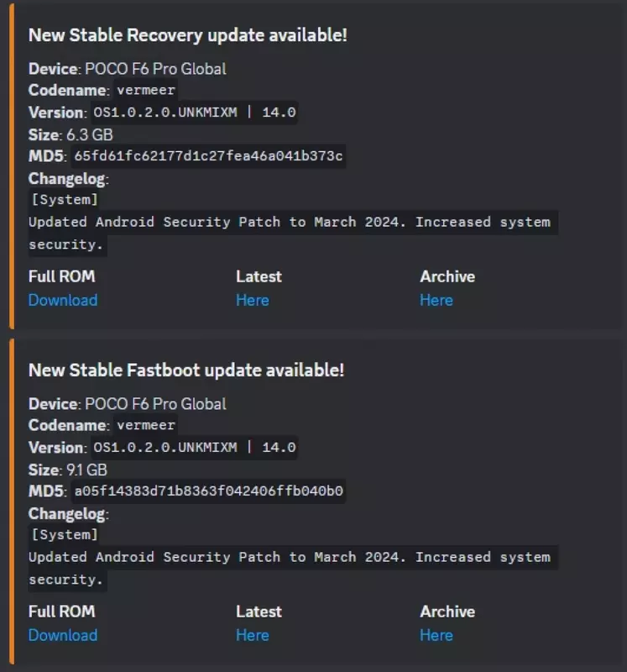Screen dimensions: 627x672
Task: Open Archive 'Here' link for Fastboot update
Action: (x=436, y=635)
